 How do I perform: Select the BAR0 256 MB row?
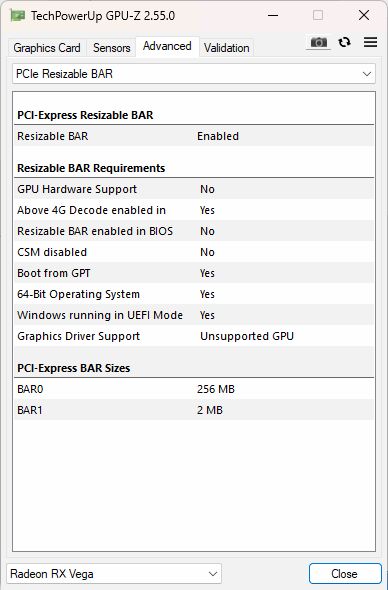click(195, 389)
